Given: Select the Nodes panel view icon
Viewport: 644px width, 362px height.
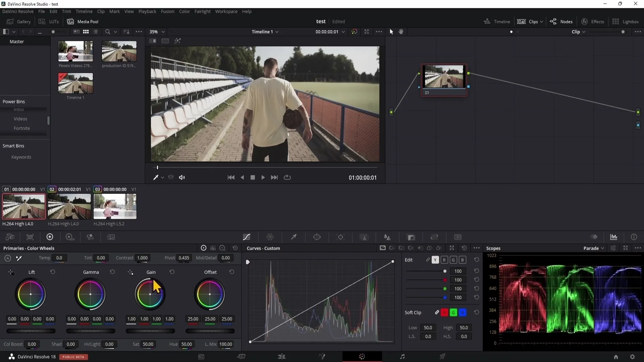Looking at the screenshot, I should coord(554,21).
